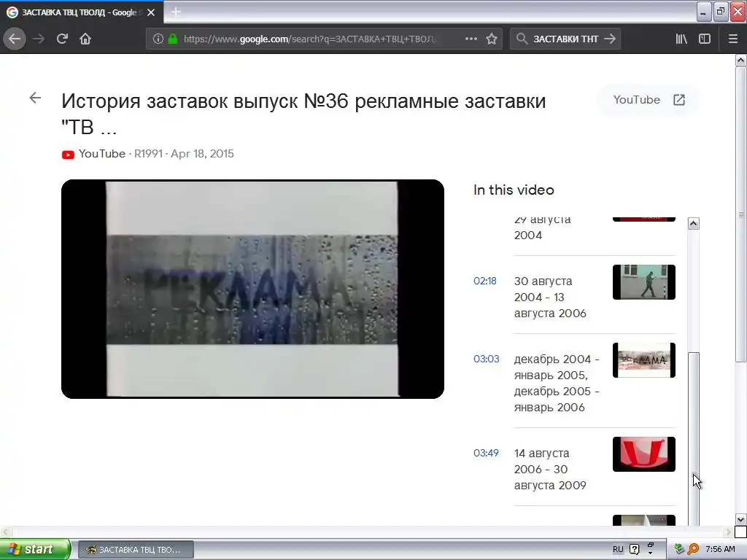Jump to the 02:18 timestamp

485,281
